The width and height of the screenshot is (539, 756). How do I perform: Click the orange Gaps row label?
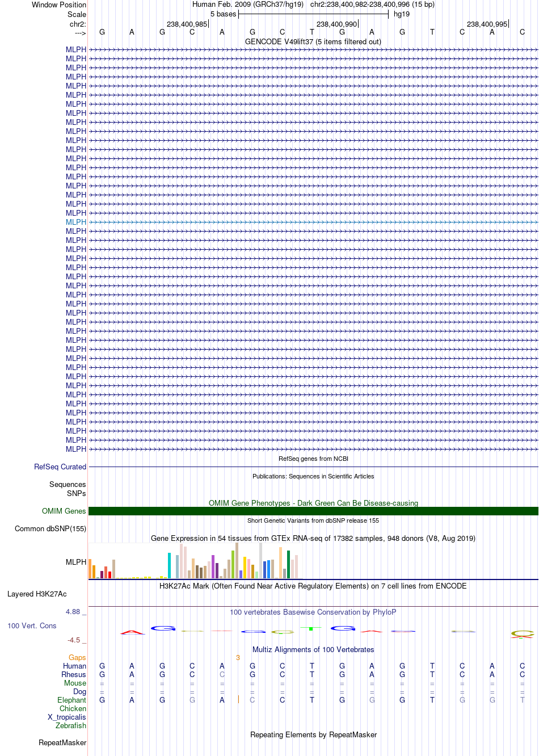[77, 657]
